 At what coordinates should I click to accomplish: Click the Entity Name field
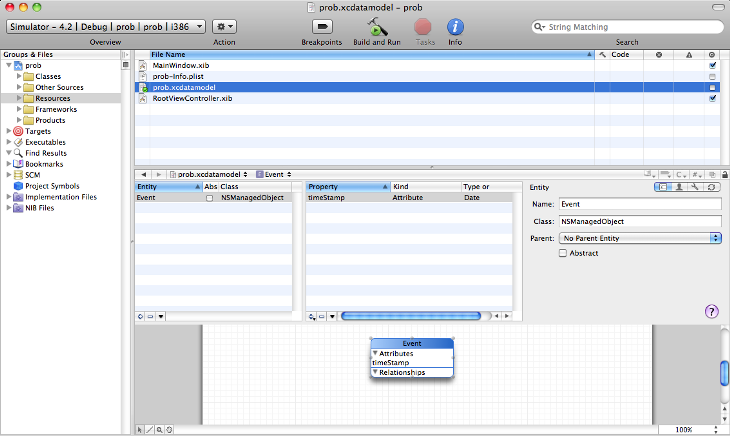[640, 204]
